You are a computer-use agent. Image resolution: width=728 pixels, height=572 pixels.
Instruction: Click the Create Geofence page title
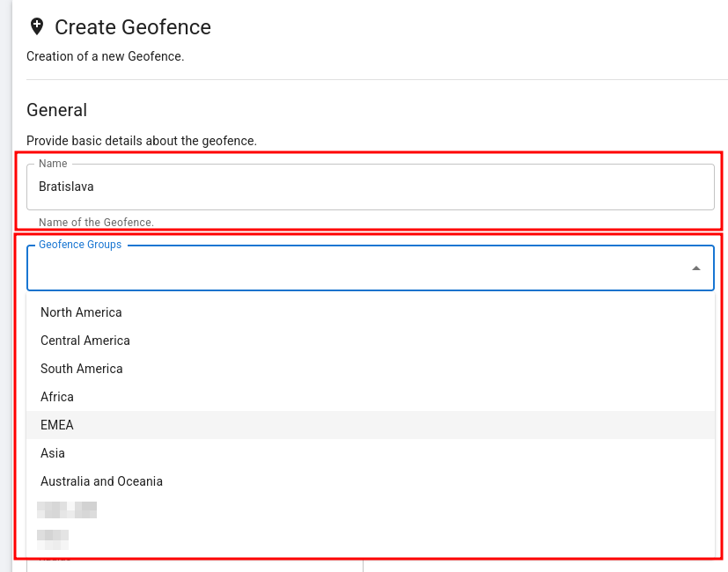click(133, 27)
